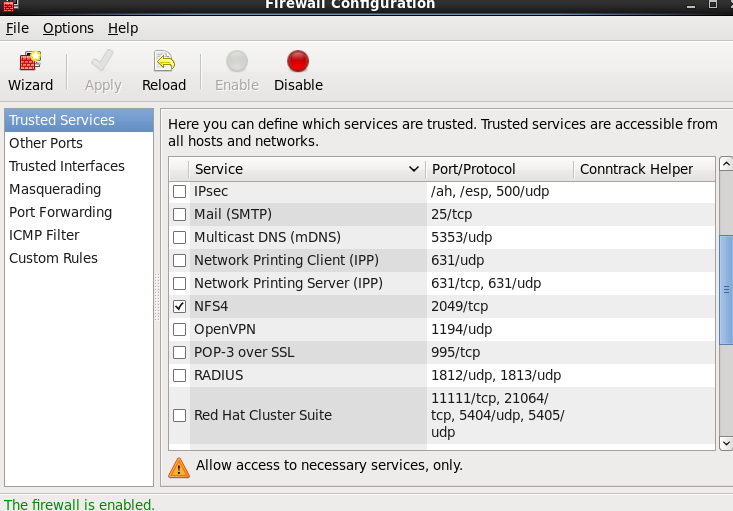This screenshot has width=733, height=511.
Task: Click the Reload toolbar icon
Action: (164, 62)
